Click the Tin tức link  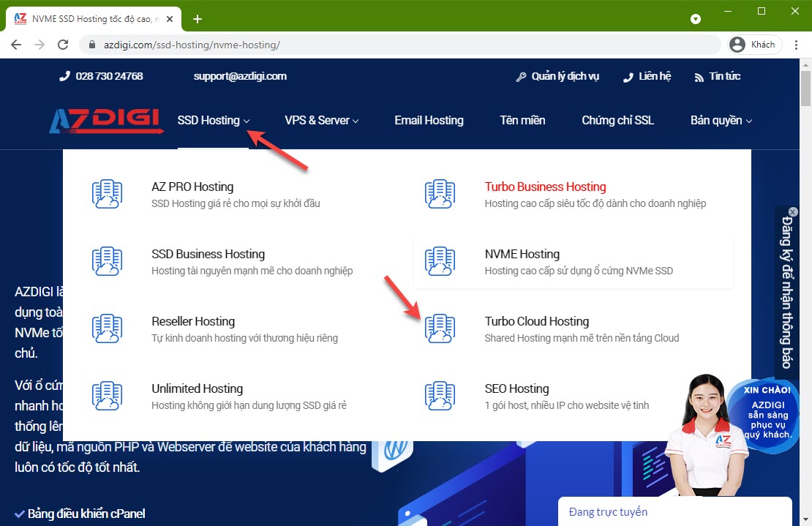point(724,76)
